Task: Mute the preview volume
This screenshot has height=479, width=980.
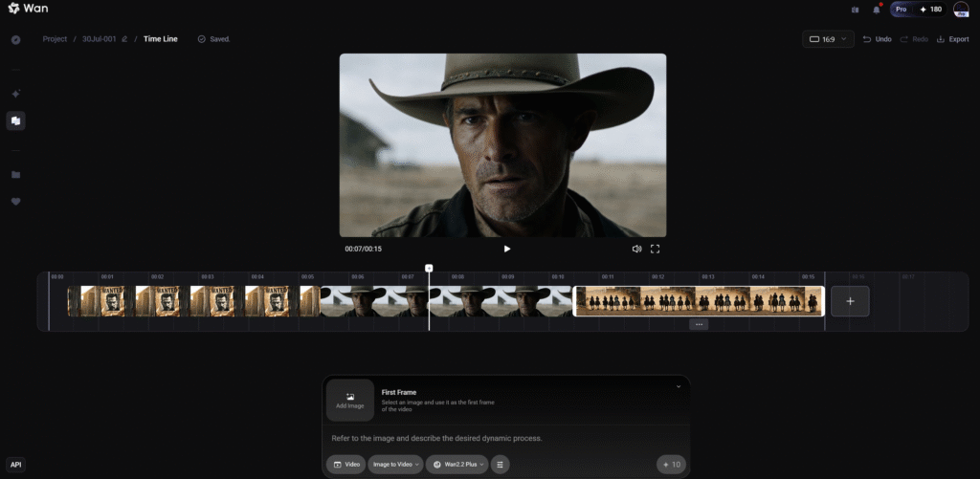Action: click(x=636, y=249)
